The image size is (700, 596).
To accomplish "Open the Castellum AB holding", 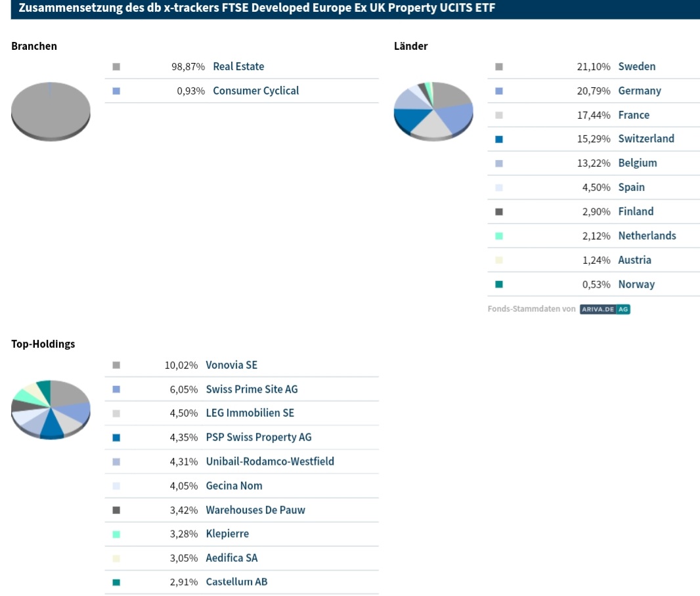I will pyautogui.click(x=236, y=582).
